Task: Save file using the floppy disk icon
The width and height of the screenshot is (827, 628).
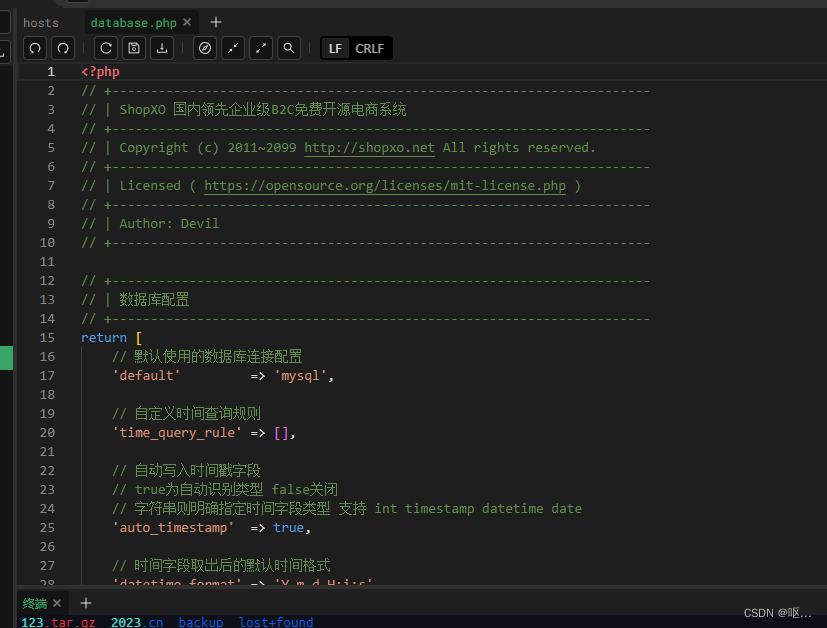Action: pyautogui.click(x=133, y=48)
